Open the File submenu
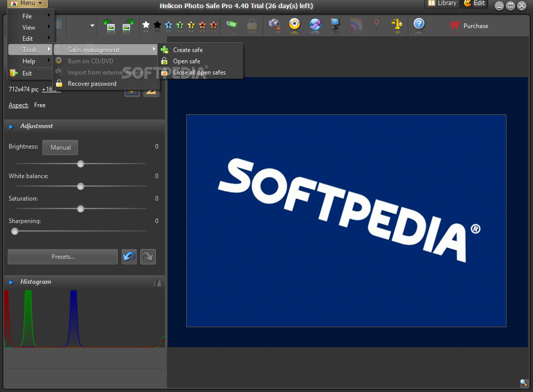 tap(30, 16)
